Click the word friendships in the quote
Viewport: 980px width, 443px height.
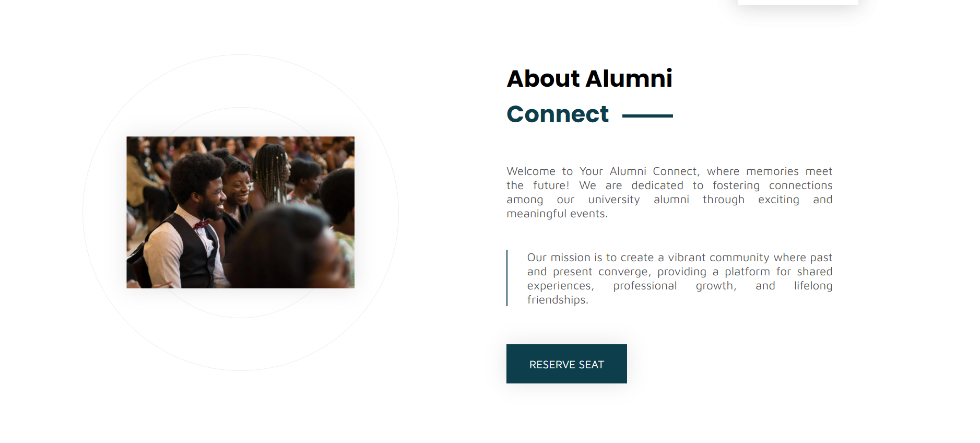(x=557, y=300)
